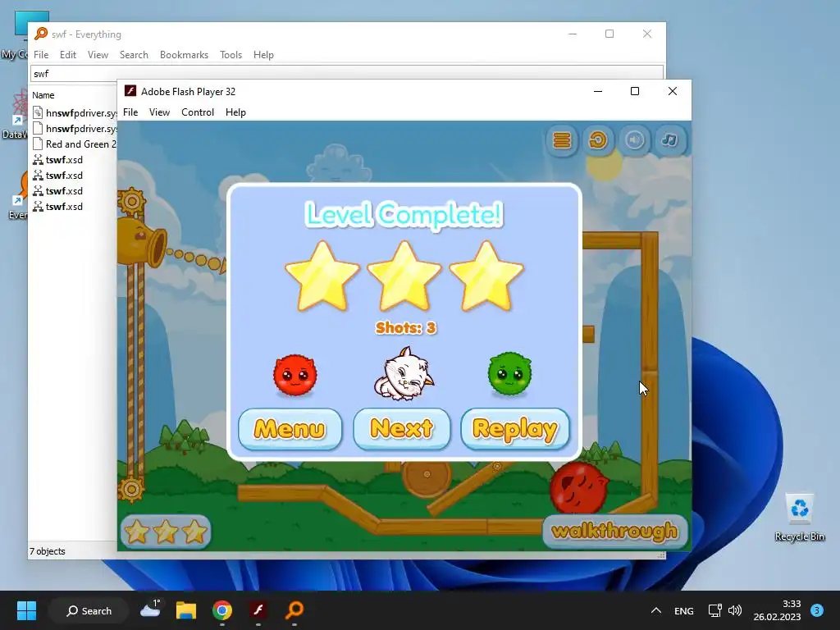Toggle the game music note button
Screen dimensions: 840x630
click(669, 140)
